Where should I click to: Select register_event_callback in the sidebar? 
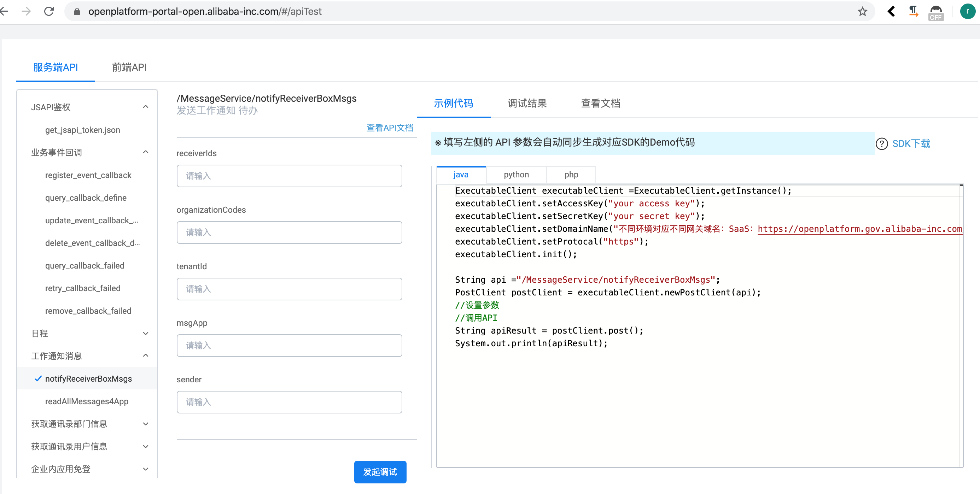coord(88,175)
